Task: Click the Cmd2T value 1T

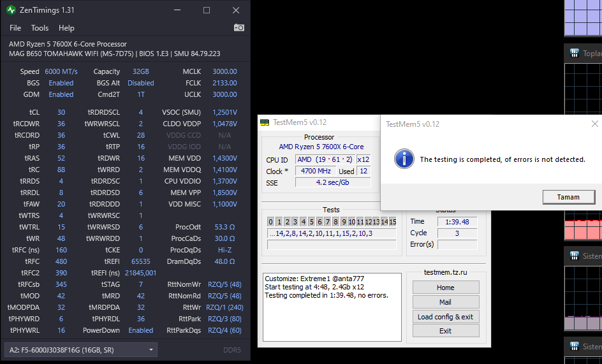Action: click(x=141, y=94)
